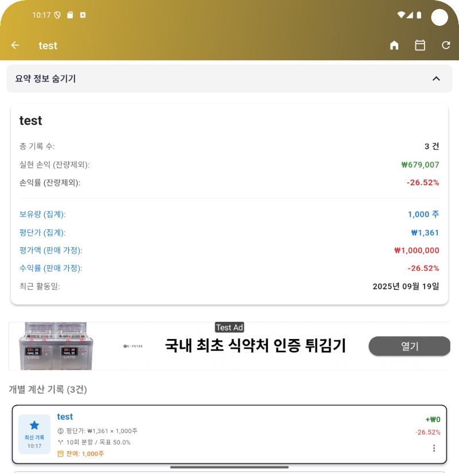Tap the split icon beside 10회 분할
459x476 pixels.
click(61, 442)
